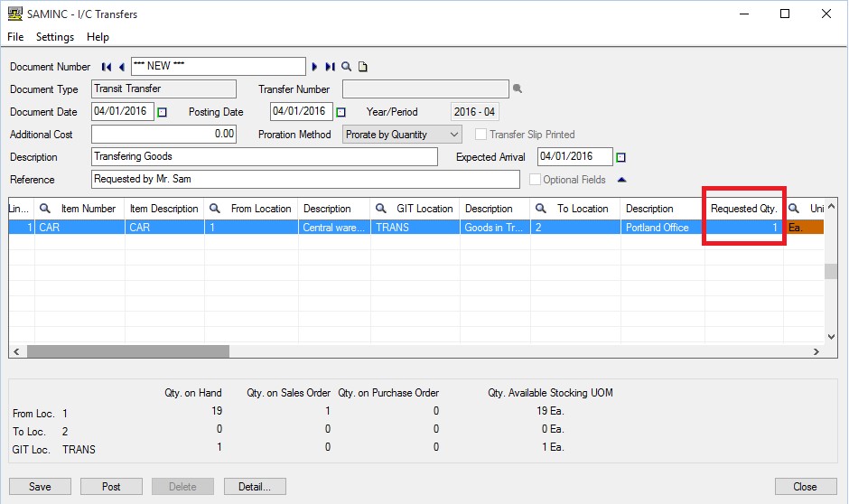The image size is (849, 504).
Task: Click the Delete button
Action: pos(183,487)
